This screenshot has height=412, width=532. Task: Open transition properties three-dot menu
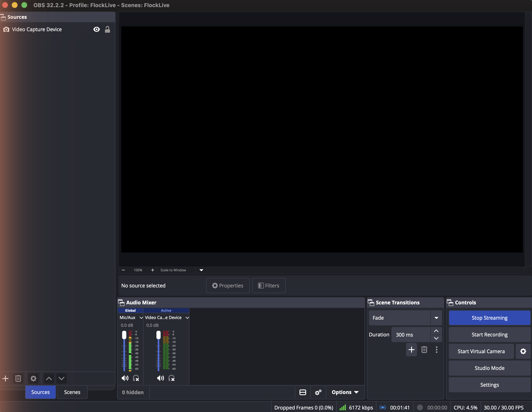(436, 350)
